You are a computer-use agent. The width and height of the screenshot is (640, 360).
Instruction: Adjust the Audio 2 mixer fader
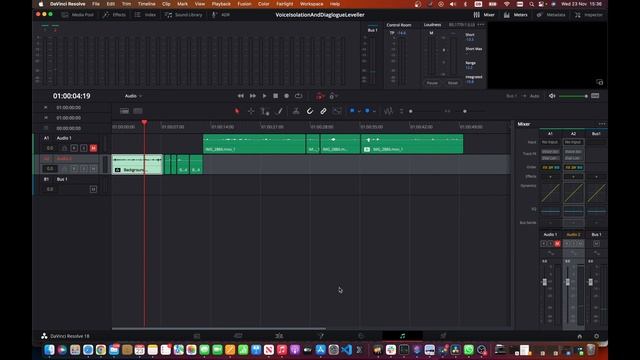click(x=567, y=282)
